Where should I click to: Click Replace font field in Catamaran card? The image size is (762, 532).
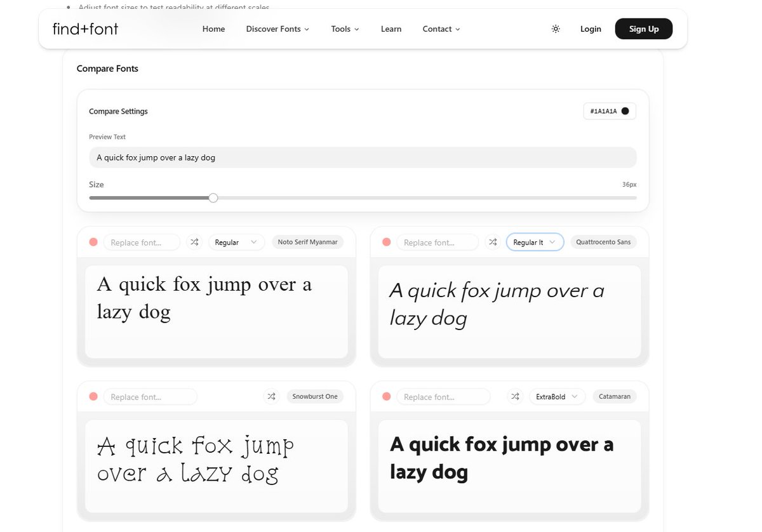pyautogui.click(x=443, y=397)
